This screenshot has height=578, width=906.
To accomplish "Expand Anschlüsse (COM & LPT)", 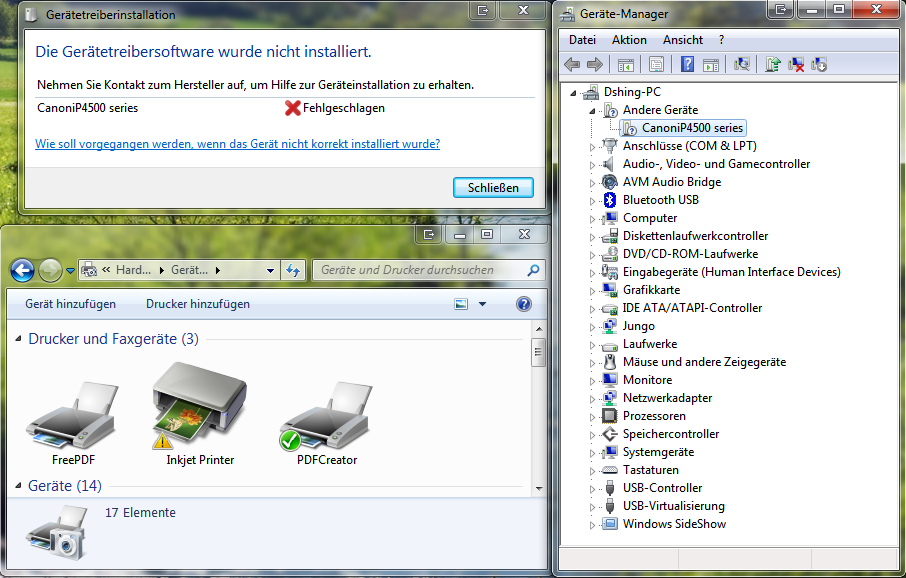I will (x=592, y=147).
